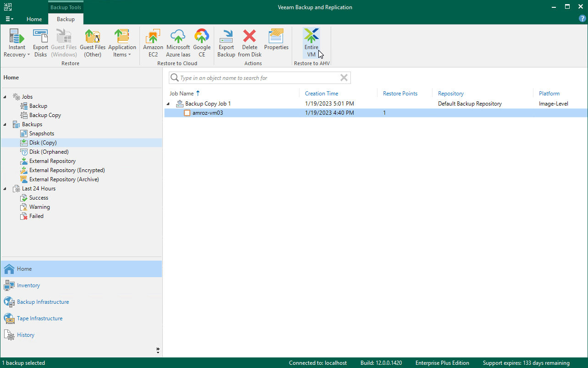Switch to Home view pane

pos(81,269)
